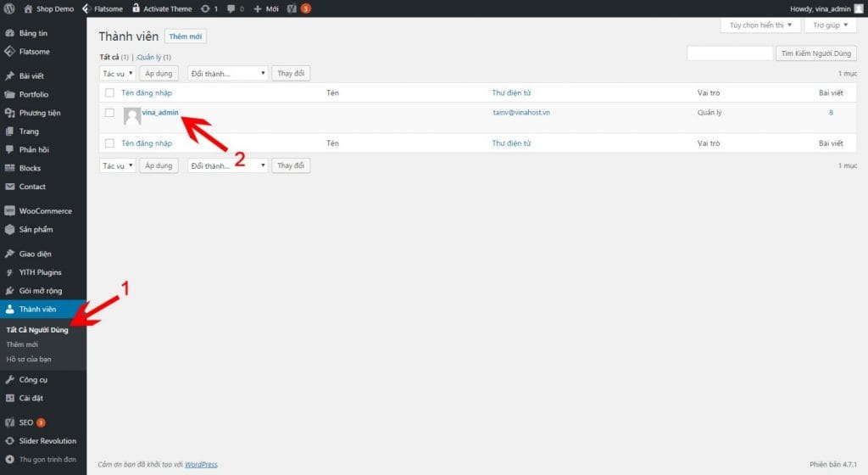Open the bottom Đổi thành role dropdown
Screen dimensions: 868x475
[x=227, y=165]
